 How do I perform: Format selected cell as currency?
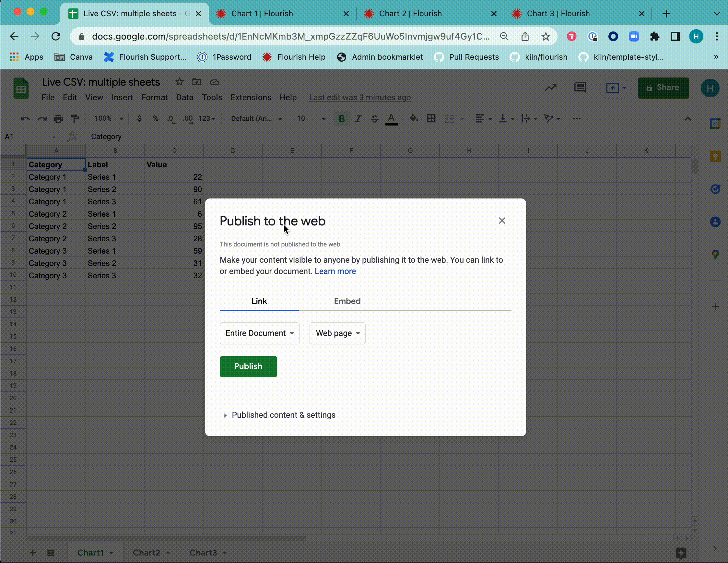click(x=139, y=118)
